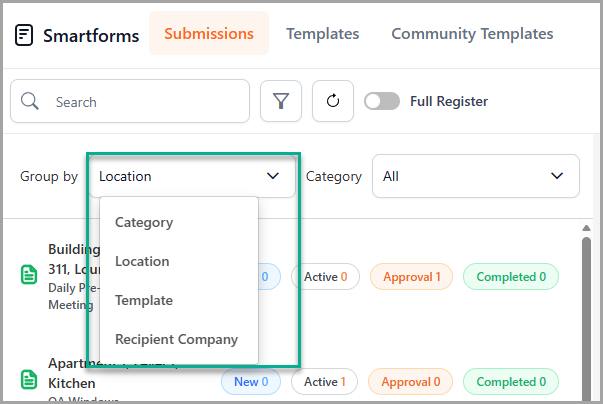The height and width of the screenshot is (404, 603).
Task: Open the Category All dropdown
Action: coord(475,176)
